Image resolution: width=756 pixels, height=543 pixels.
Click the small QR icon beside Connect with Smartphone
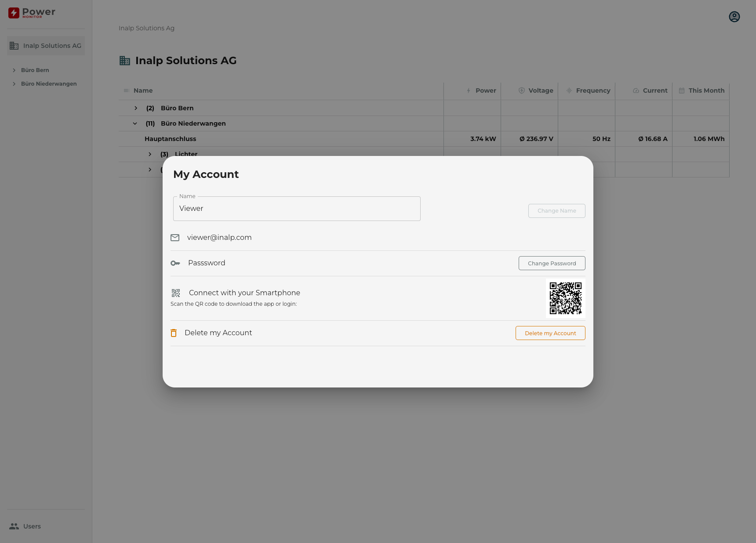(x=176, y=293)
